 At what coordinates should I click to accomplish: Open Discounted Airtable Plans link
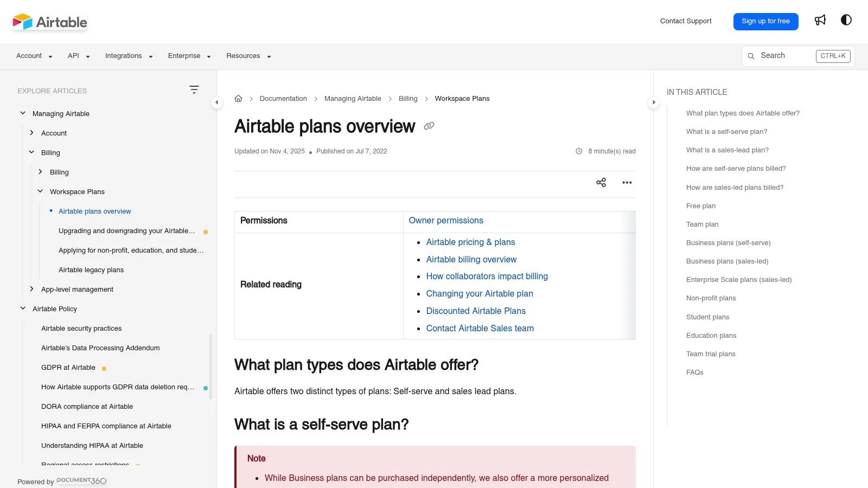476,311
